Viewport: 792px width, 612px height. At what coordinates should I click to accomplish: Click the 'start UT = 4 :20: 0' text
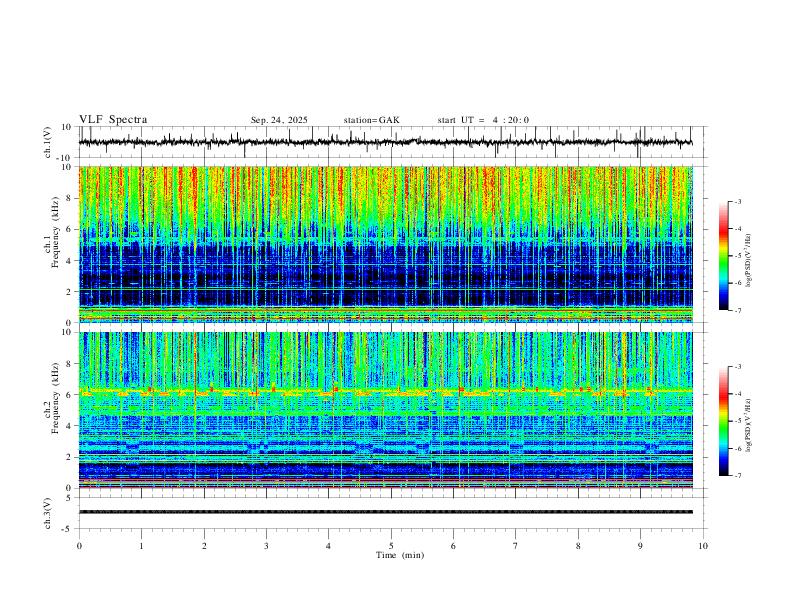click(483, 120)
